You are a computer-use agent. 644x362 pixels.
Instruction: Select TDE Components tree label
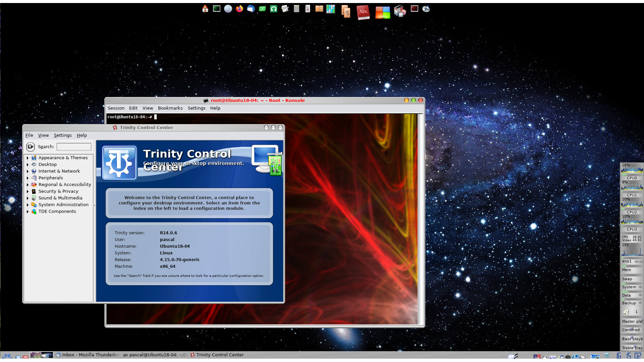point(57,211)
